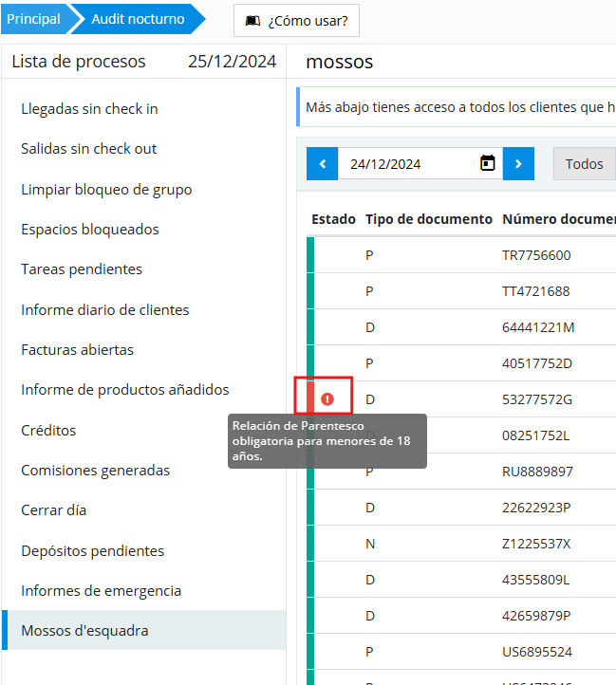Select the row with document TR7756600
The height and width of the screenshot is (685, 616).
(x=536, y=255)
